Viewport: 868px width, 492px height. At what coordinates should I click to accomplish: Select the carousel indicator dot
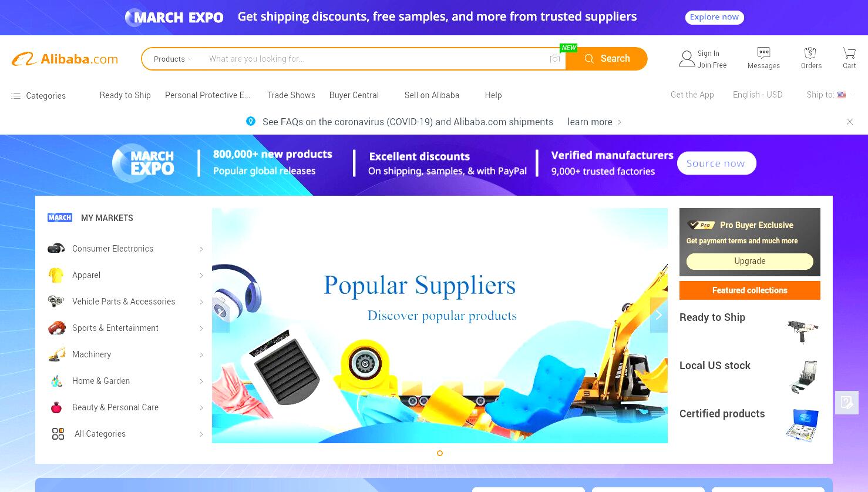pos(440,453)
